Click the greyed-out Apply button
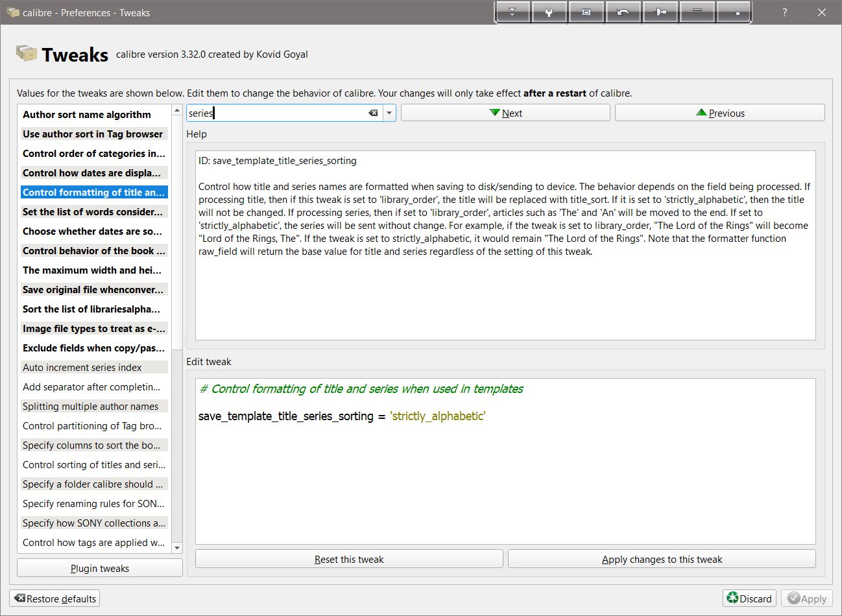 pos(807,598)
